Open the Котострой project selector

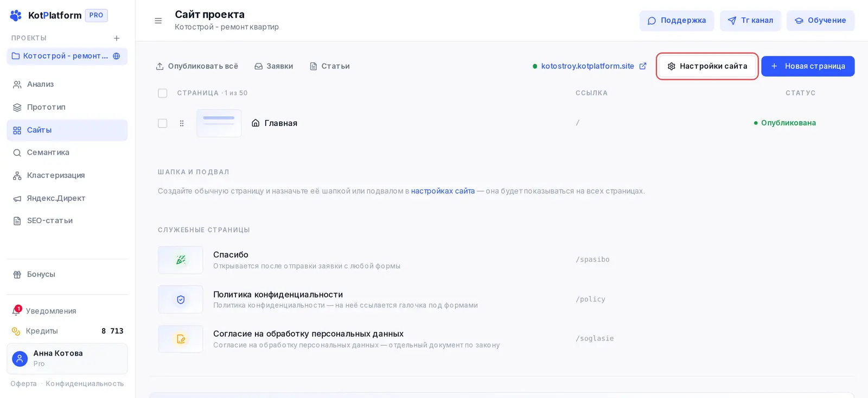67,56
